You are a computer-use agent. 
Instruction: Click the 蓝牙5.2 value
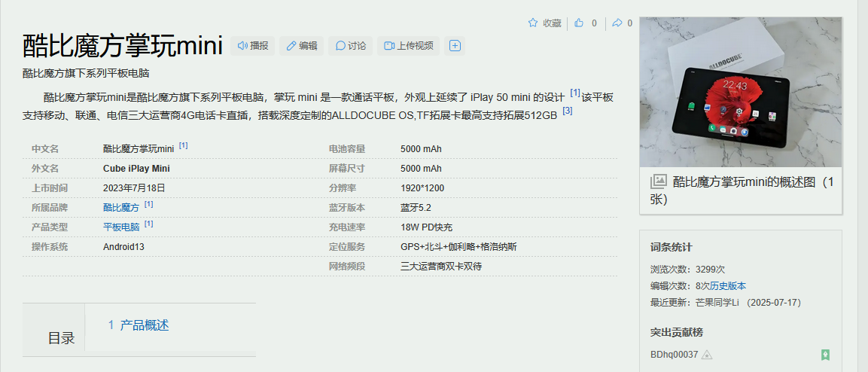[x=416, y=208]
